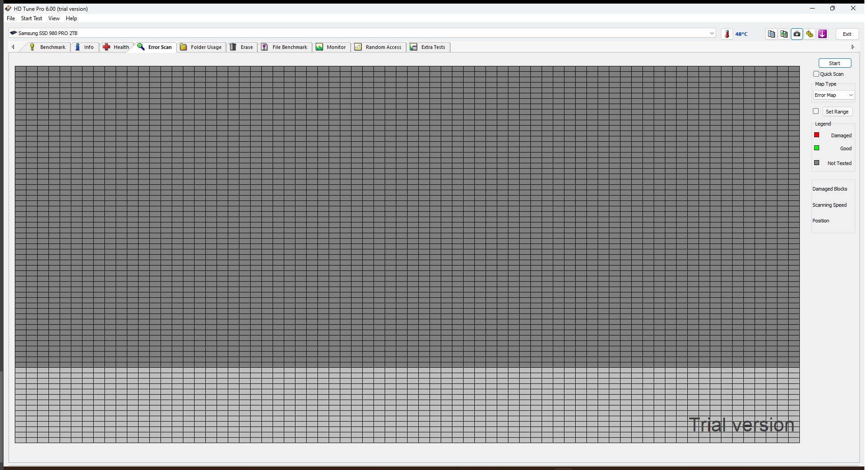The image size is (868, 470).
Task: Copy text info to clipboard icon
Action: (771, 34)
